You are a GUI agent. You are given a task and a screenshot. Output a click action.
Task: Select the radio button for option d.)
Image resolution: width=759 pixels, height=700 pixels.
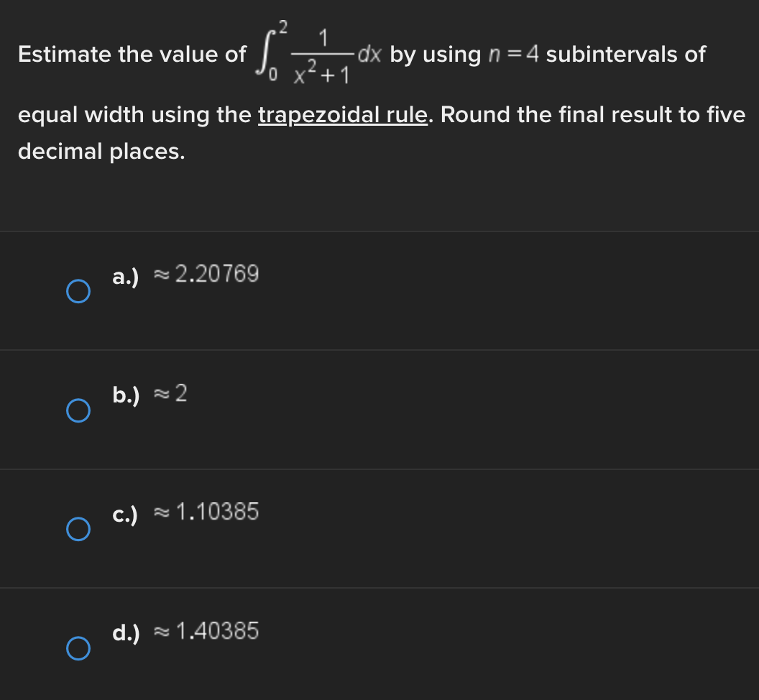click(79, 649)
